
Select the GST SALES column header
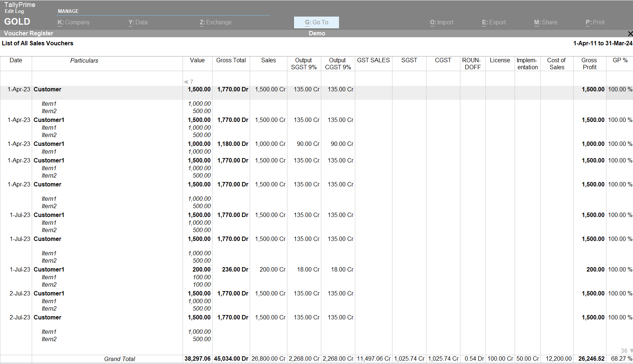click(373, 60)
